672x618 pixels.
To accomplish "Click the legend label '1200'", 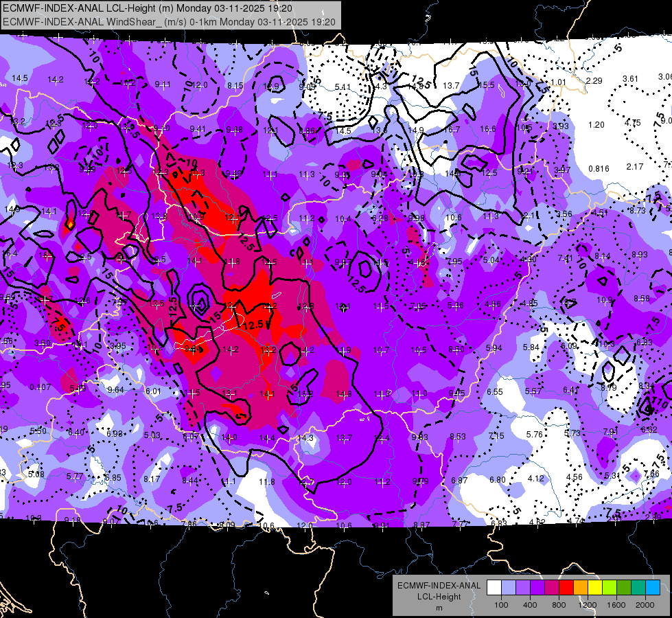I will [588, 605].
